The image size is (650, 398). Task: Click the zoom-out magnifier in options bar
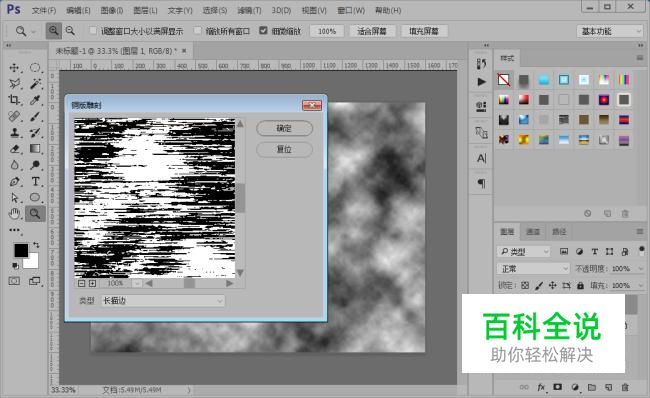tap(70, 31)
